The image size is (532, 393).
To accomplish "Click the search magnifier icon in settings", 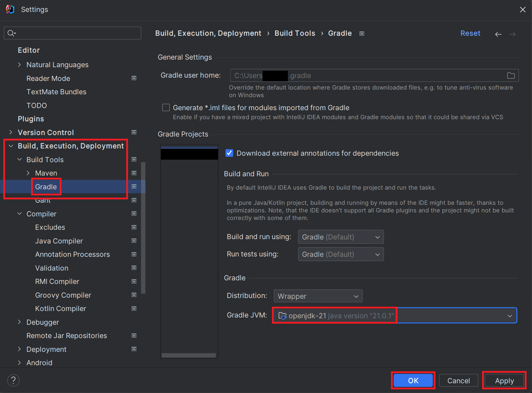I will (x=11, y=33).
